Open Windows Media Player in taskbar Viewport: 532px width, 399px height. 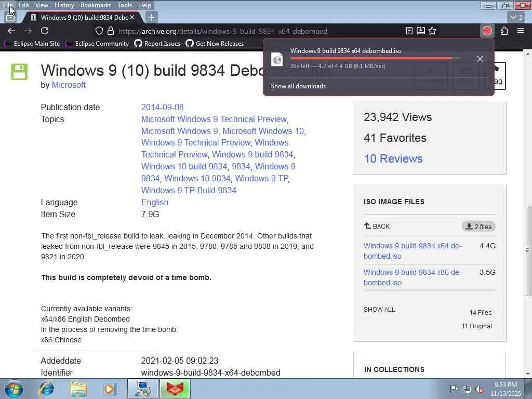click(109, 389)
